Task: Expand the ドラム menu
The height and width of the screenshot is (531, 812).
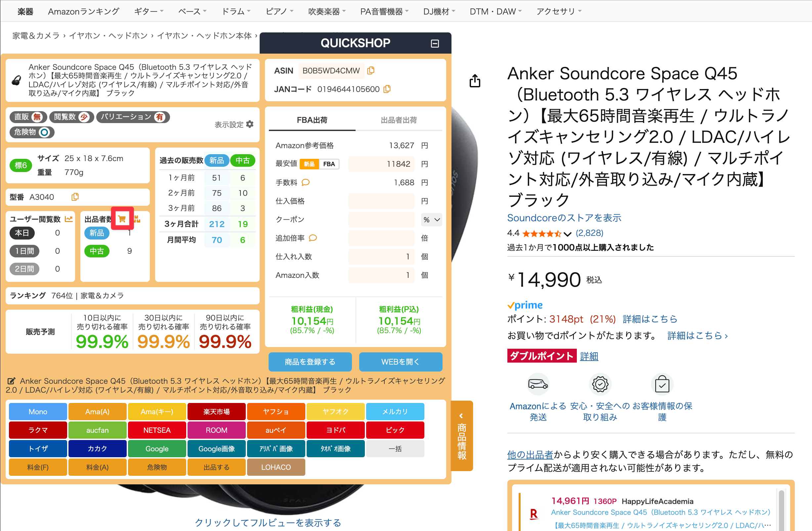Action: pos(236,12)
